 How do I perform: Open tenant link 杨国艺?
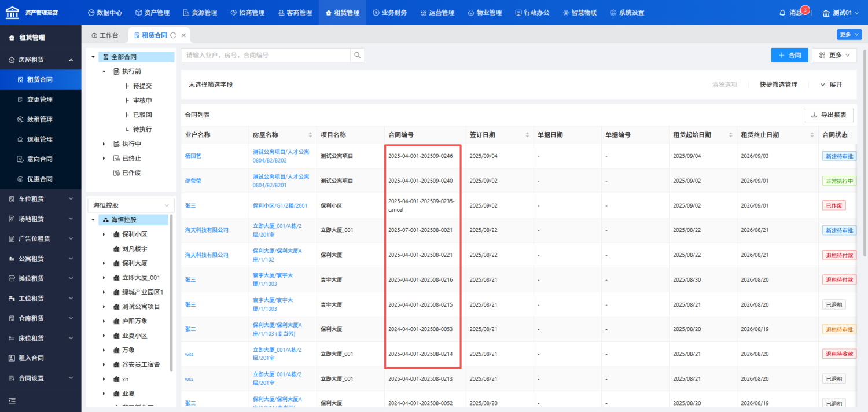[x=193, y=156]
